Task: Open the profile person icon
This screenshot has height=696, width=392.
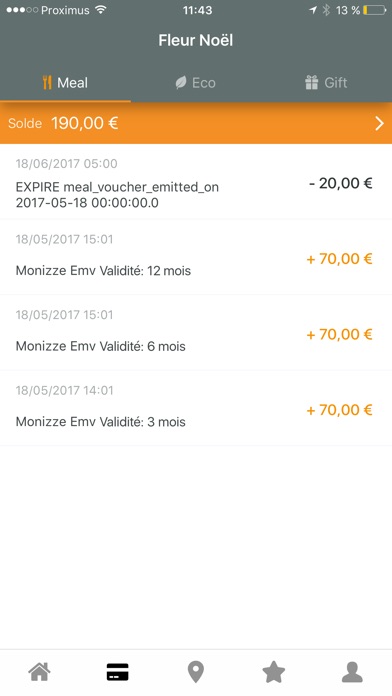Action: click(x=352, y=672)
